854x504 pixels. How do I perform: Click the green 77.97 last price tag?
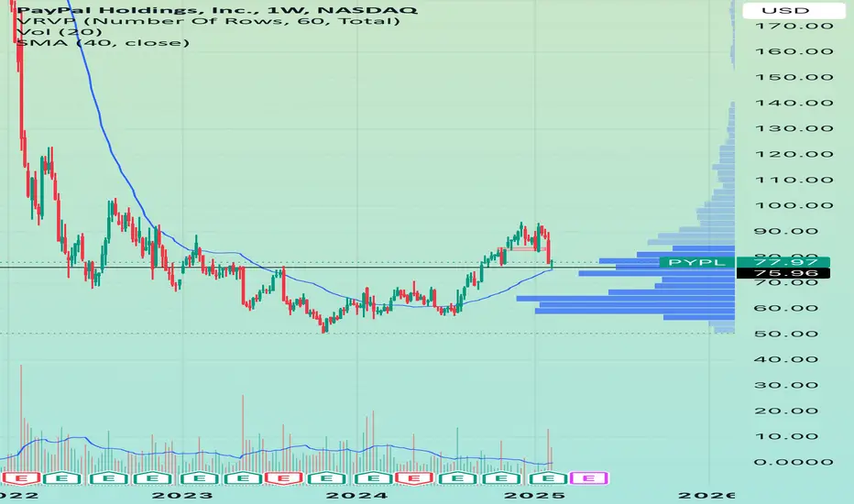783,262
